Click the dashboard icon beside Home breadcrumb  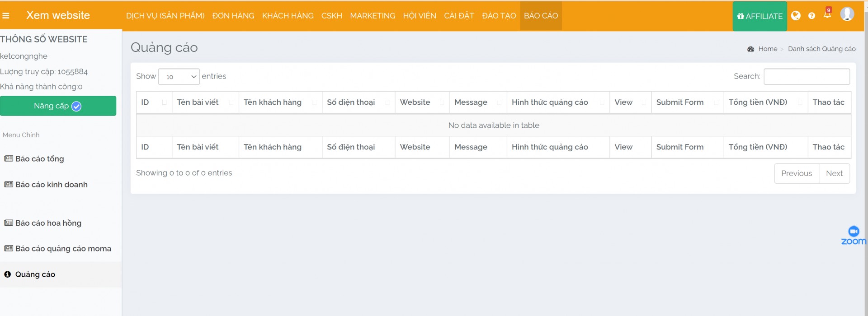click(x=750, y=49)
